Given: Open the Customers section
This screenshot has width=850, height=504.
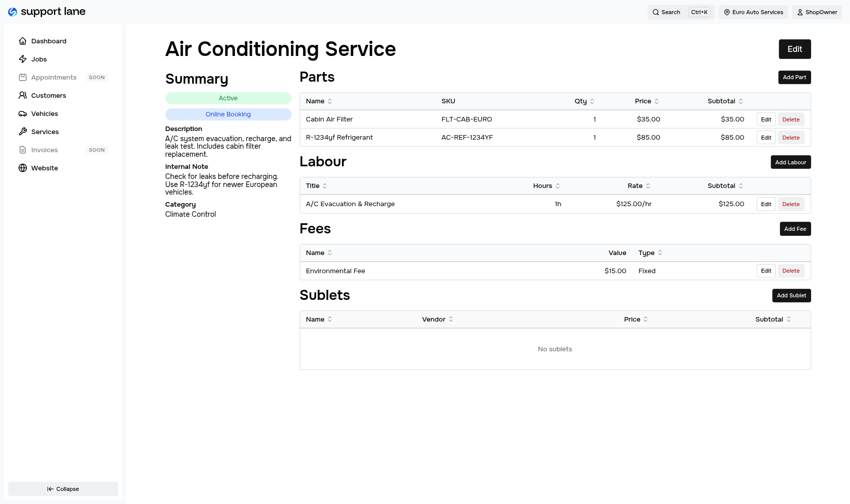Looking at the screenshot, I should [x=48, y=95].
